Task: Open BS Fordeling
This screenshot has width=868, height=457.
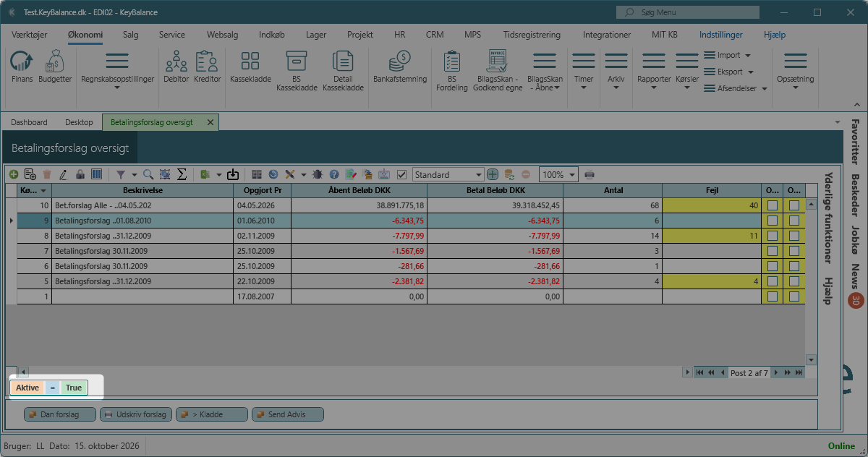Action: click(x=452, y=71)
